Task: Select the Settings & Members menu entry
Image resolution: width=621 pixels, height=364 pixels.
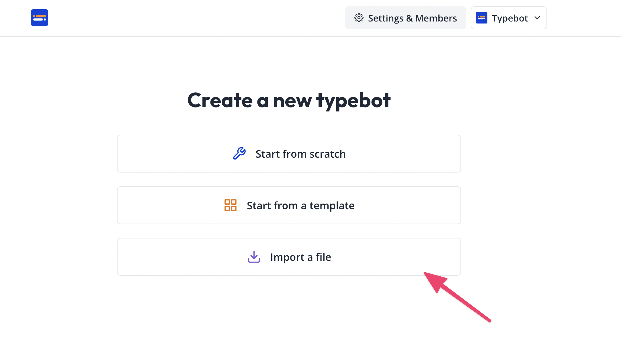Action: click(405, 18)
